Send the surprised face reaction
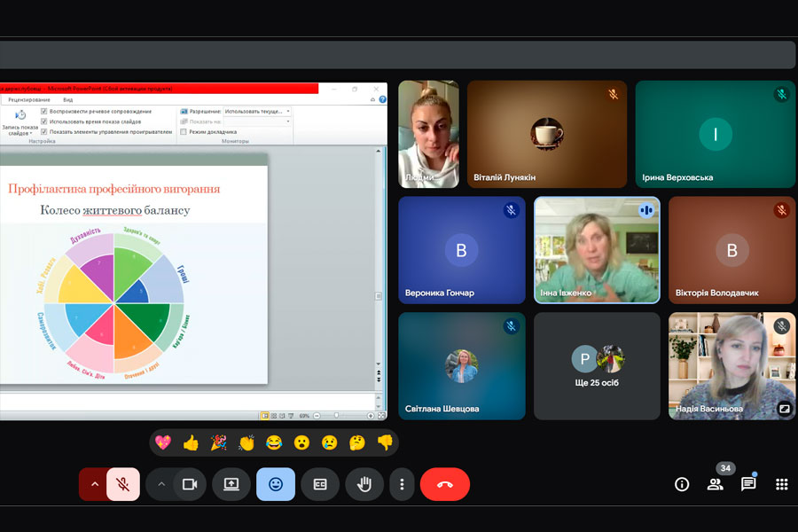The width and height of the screenshot is (798, 532). point(301,443)
